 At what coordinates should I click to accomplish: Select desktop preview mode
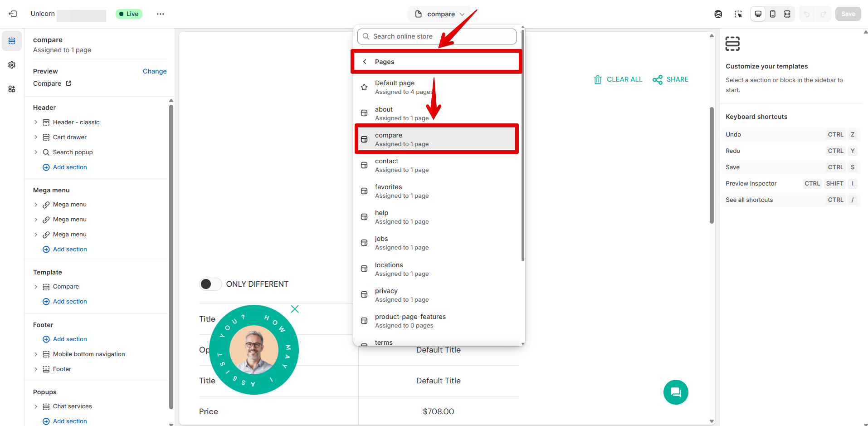click(x=758, y=14)
